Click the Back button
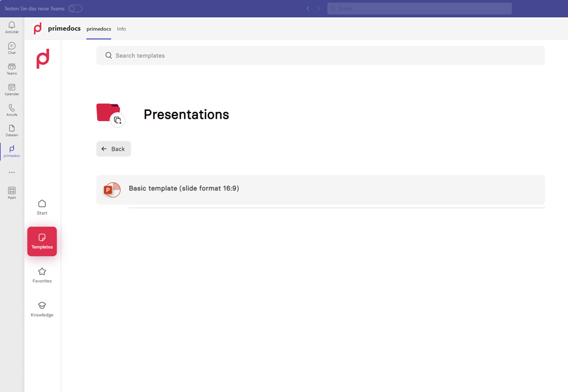This screenshot has width=568, height=392. pyautogui.click(x=114, y=149)
